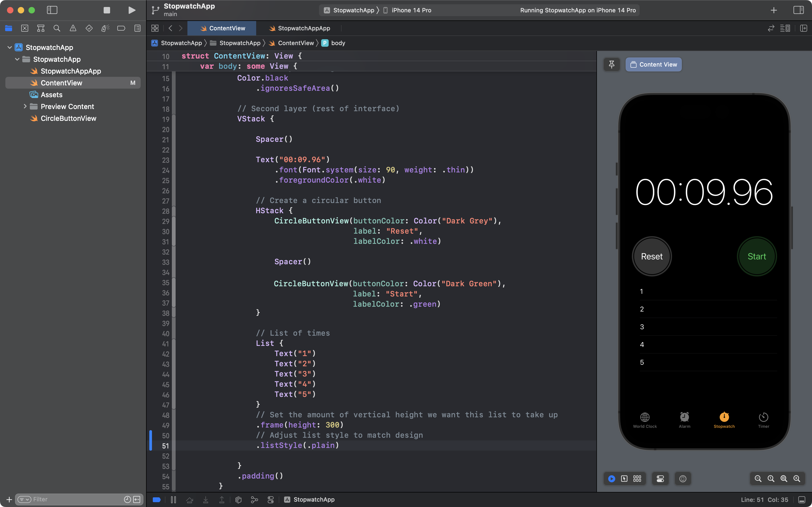Pin the preview canvas

[x=611, y=64]
